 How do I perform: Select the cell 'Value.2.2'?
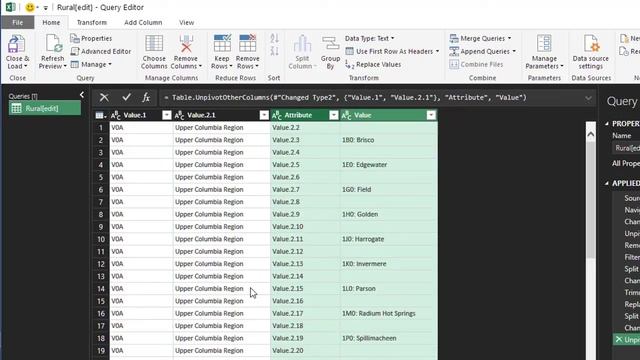tap(305, 128)
